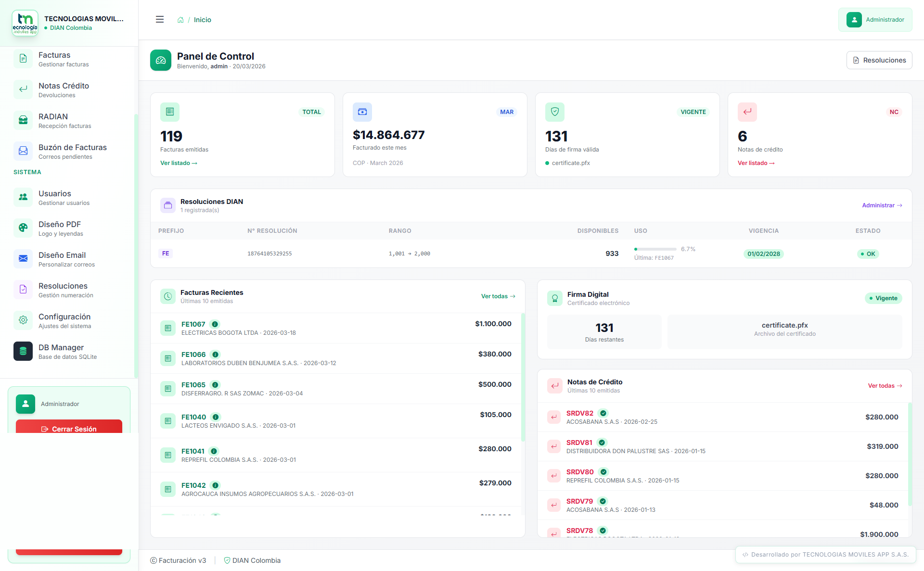The width and height of the screenshot is (924, 571).
Task: Click the Panel de Control dashboard icon
Action: coord(161,60)
